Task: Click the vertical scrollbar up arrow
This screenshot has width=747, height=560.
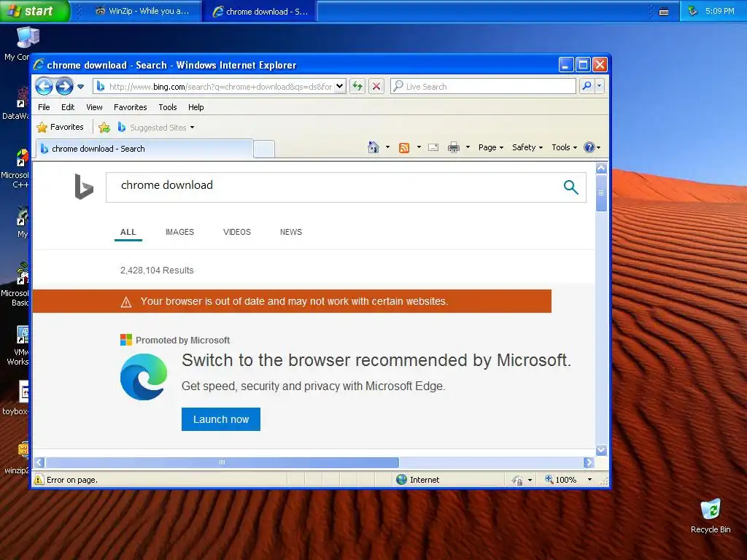Action: [601, 168]
